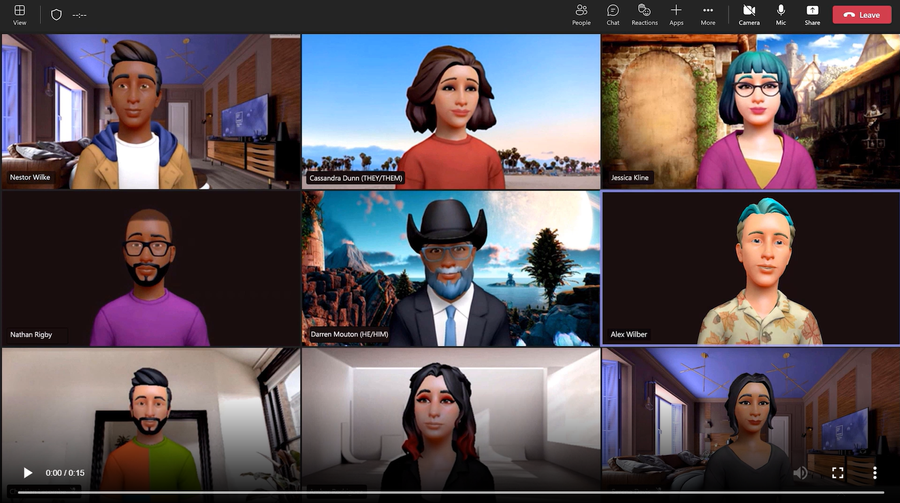
Task: Click the shield security icon
Action: point(56,15)
